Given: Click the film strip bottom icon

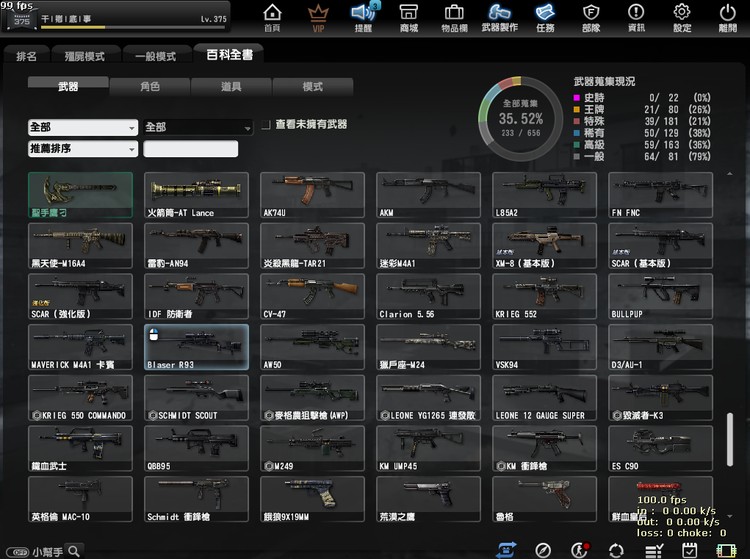Looking at the screenshot, I should [x=726, y=551].
